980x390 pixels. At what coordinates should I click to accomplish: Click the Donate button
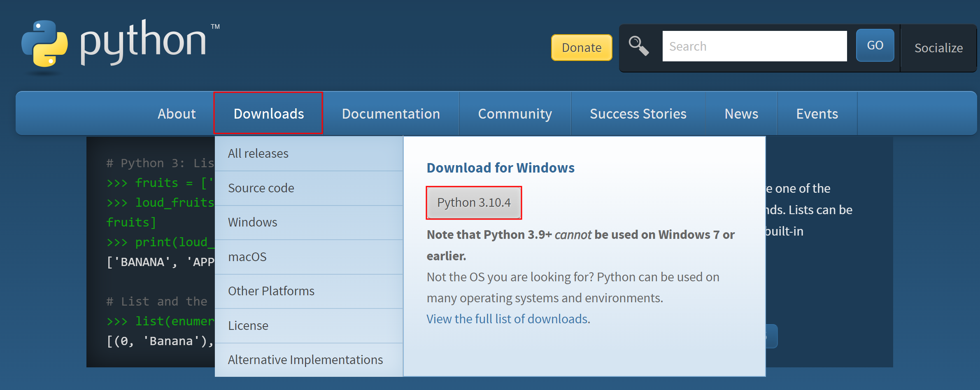[x=582, y=47]
